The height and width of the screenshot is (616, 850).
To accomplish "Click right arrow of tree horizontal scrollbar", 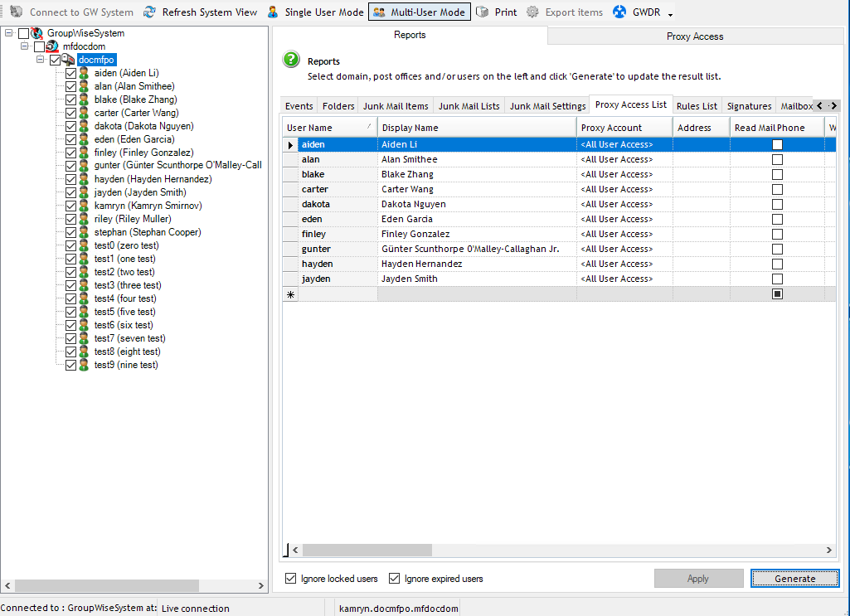I will 260,585.
